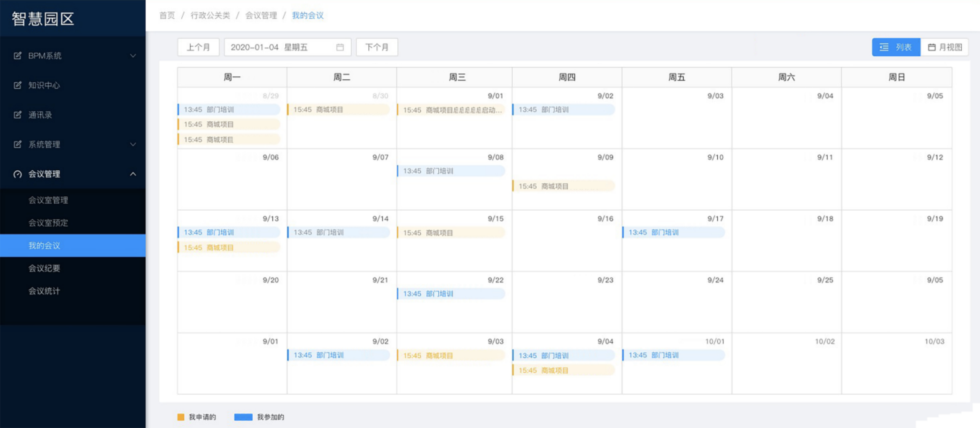Expand the 系统管理 menu chevron
This screenshot has height=428, width=980.
pyautogui.click(x=133, y=144)
